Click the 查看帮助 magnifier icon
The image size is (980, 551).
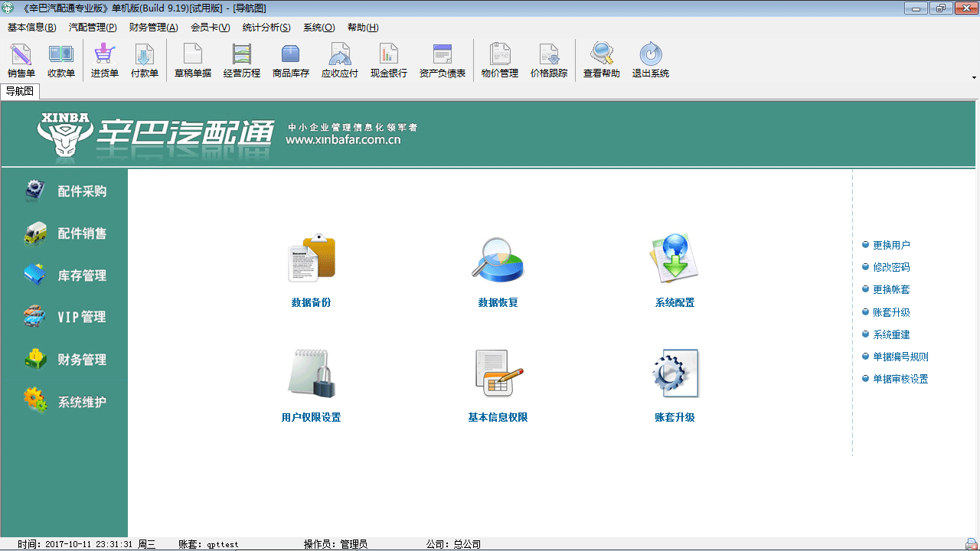point(602,60)
